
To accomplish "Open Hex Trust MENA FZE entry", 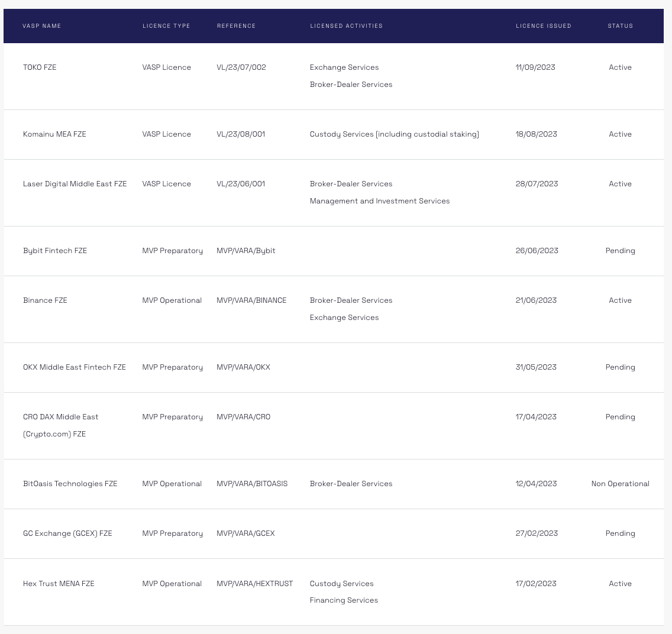I will [x=59, y=584].
